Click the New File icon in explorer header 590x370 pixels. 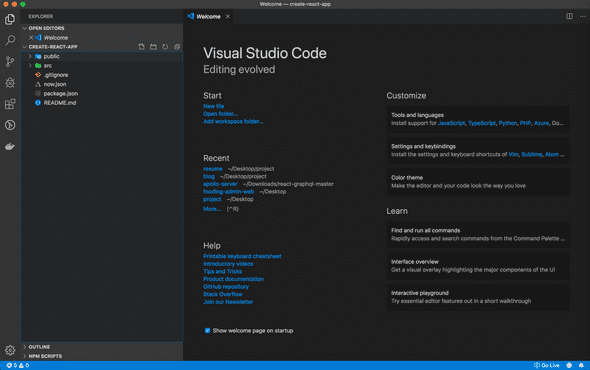pyautogui.click(x=141, y=47)
